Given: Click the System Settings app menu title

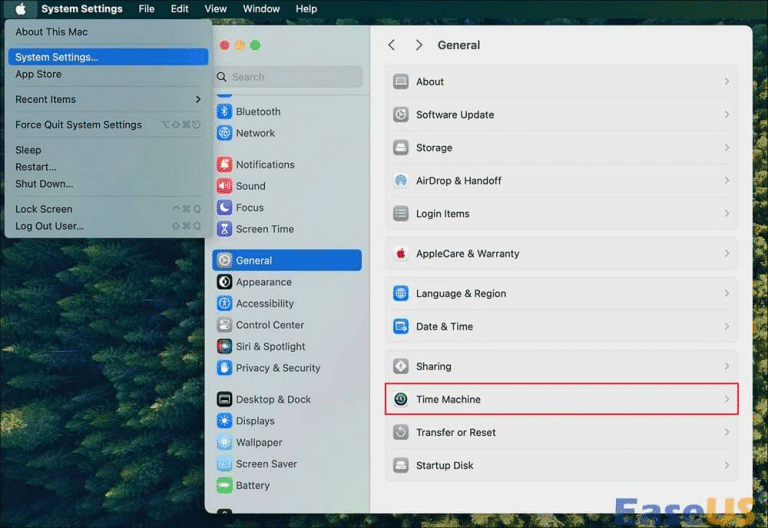Looking at the screenshot, I should [82, 9].
